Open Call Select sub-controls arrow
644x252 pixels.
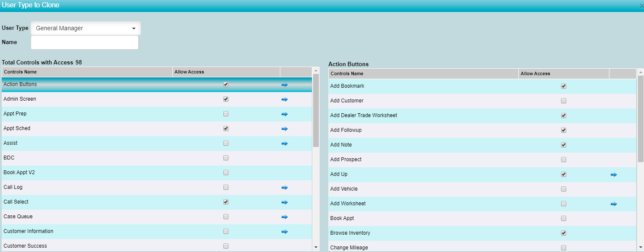[x=284, y=202]
